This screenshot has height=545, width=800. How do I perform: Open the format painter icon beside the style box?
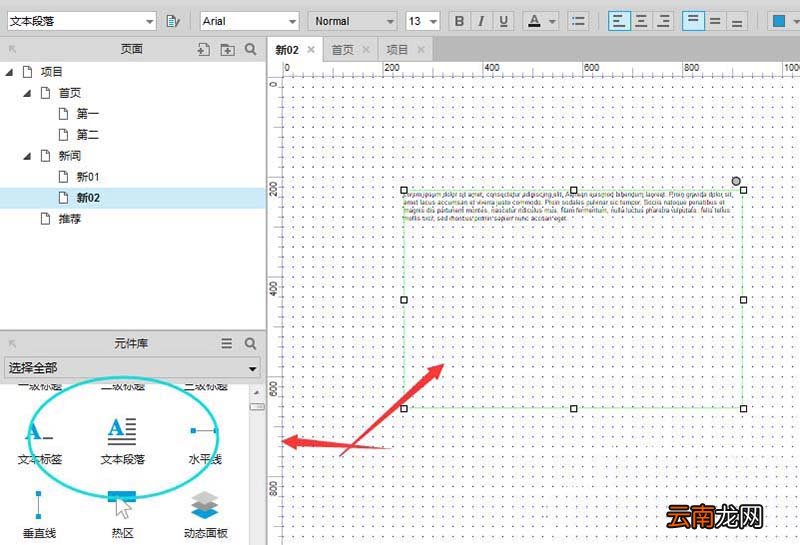(x=173, y=21)
